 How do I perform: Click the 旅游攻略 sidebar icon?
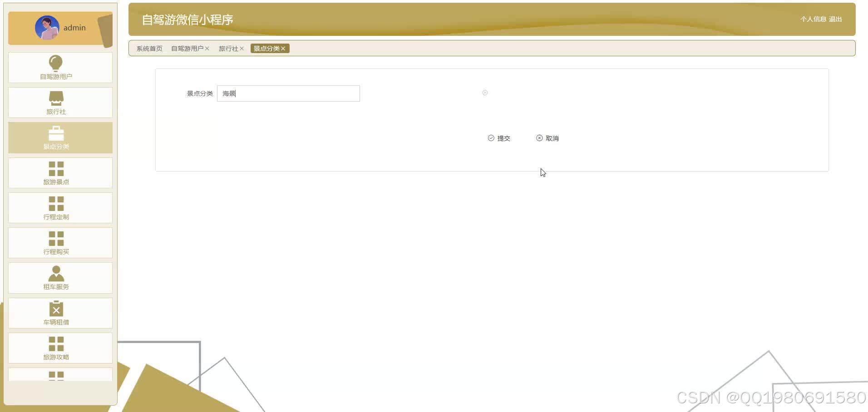[55, 343]
